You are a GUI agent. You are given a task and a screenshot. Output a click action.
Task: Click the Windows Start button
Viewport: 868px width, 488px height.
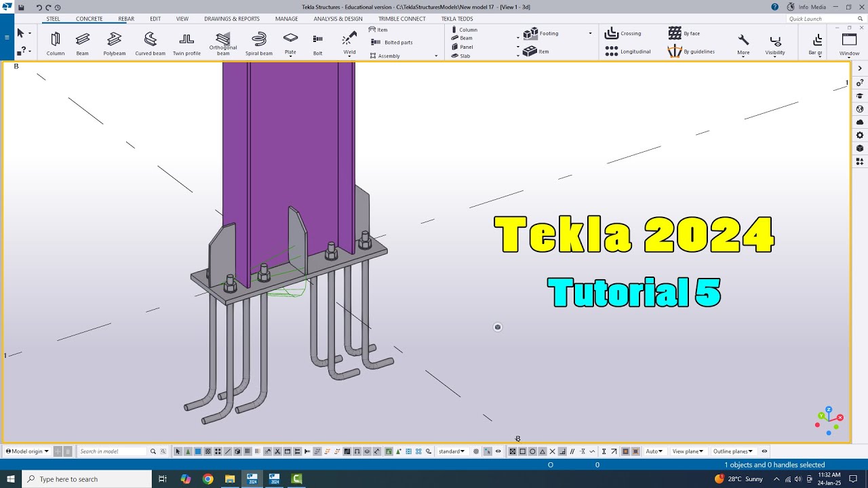[x=11, y=479]
